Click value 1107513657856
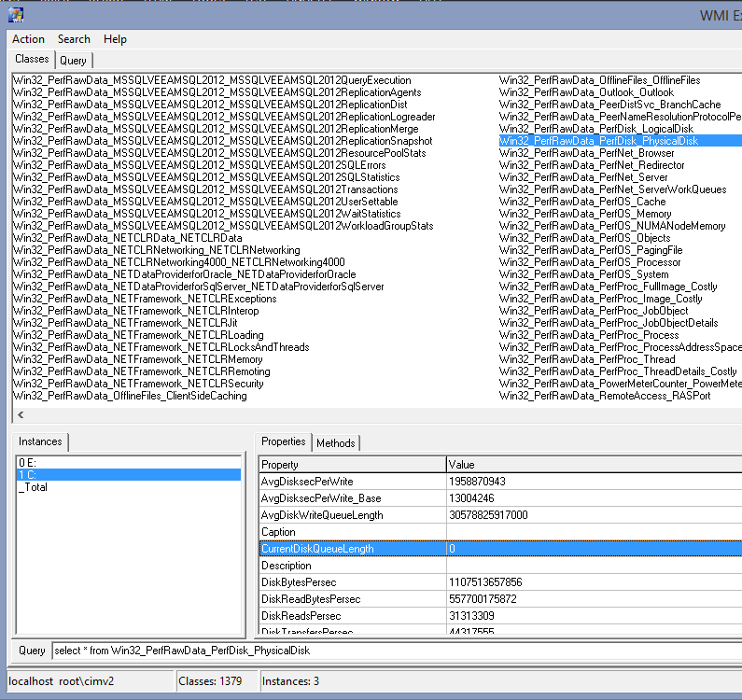 click(485, 582)
